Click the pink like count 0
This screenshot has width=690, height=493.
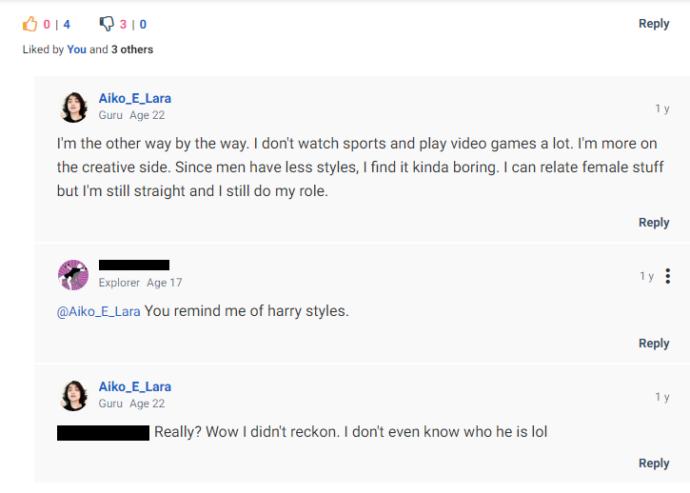[x=47, y=24]
